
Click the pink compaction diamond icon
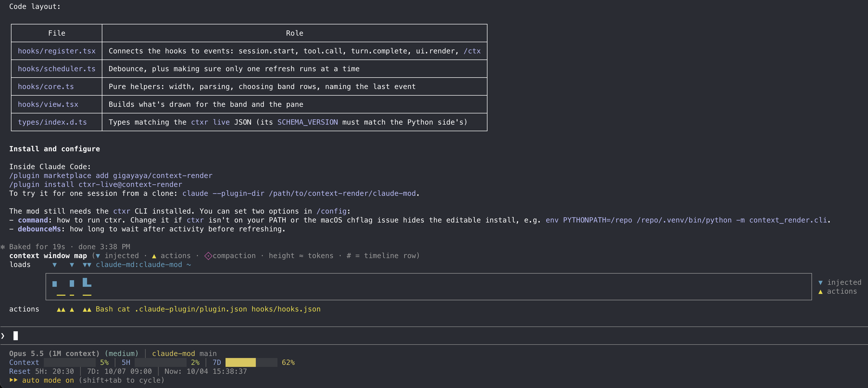coord(208,256)
